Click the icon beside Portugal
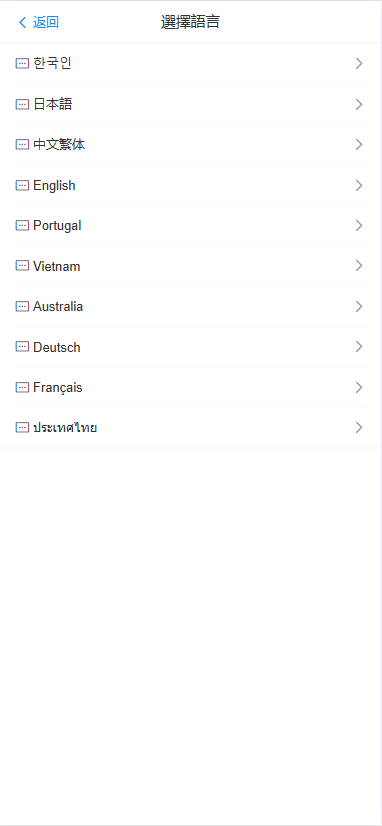The image size is (382, 826). click(x=22, y=225)
